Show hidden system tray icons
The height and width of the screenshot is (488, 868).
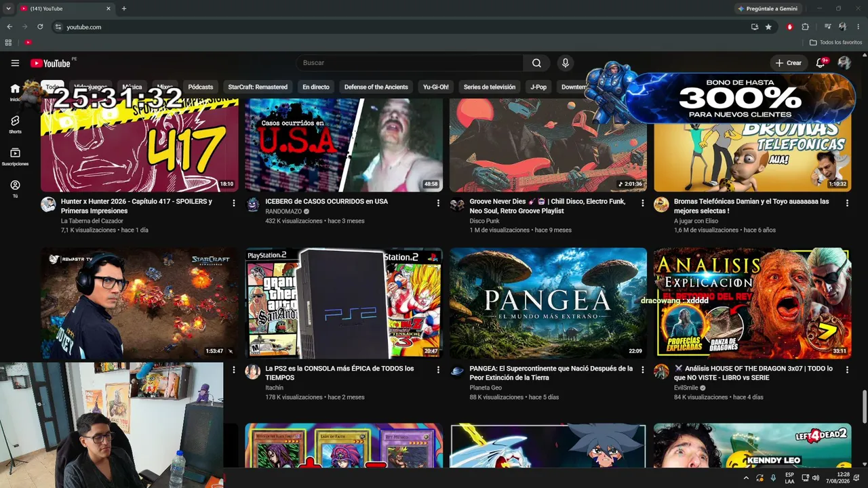745,478
